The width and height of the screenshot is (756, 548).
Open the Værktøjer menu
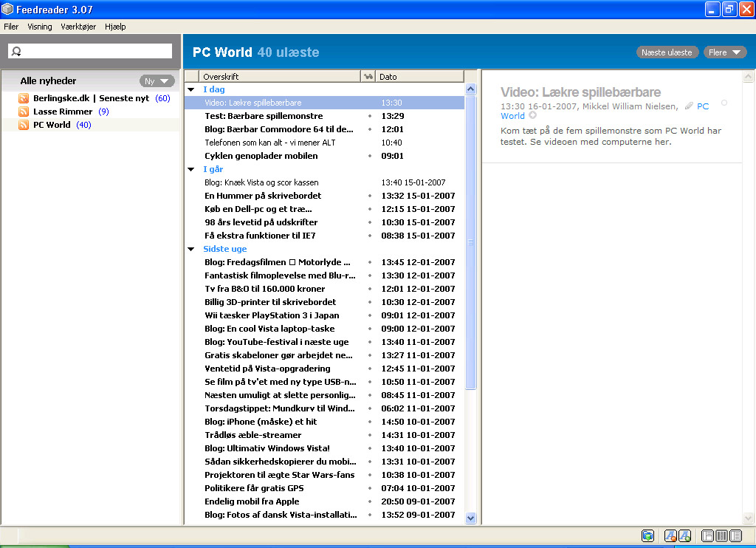(x=78, y=27)
